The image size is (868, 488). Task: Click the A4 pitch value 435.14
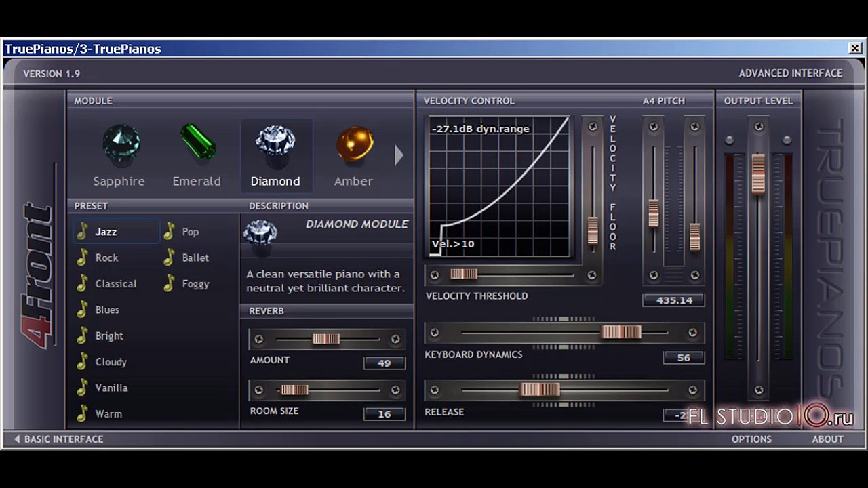(674, 300)
